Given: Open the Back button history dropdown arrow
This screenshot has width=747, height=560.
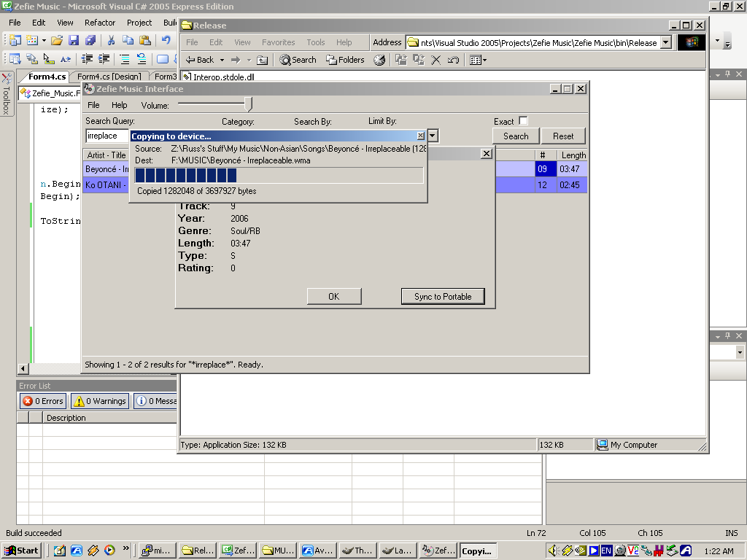Looking at the screenshot, I should click(x=221, y=60).
